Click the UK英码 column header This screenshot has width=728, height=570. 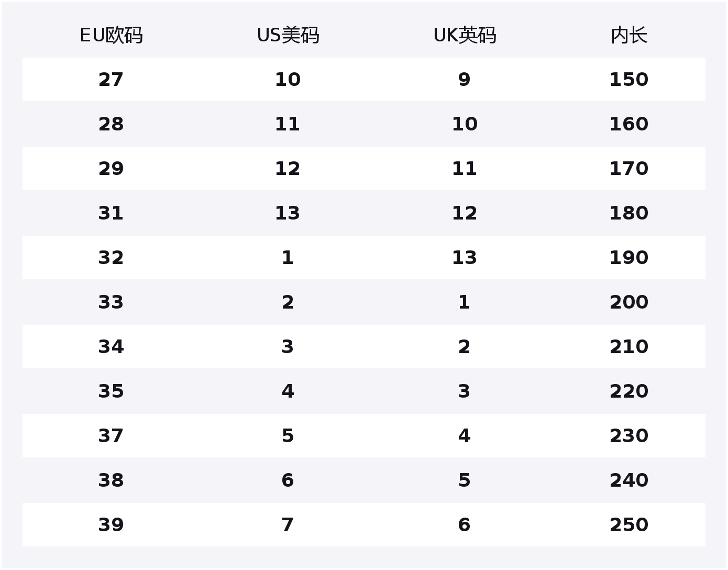click(465, 36)
